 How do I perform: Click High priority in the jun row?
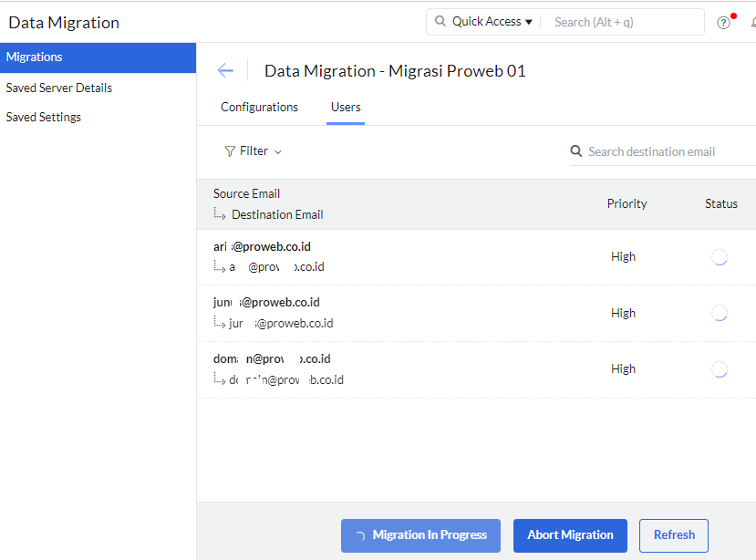623,314
